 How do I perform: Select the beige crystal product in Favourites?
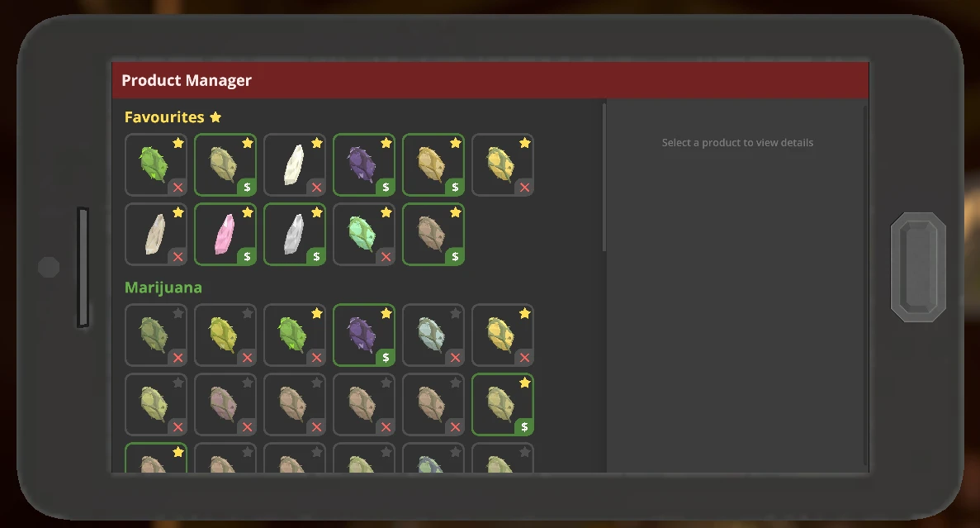point(155,234)
